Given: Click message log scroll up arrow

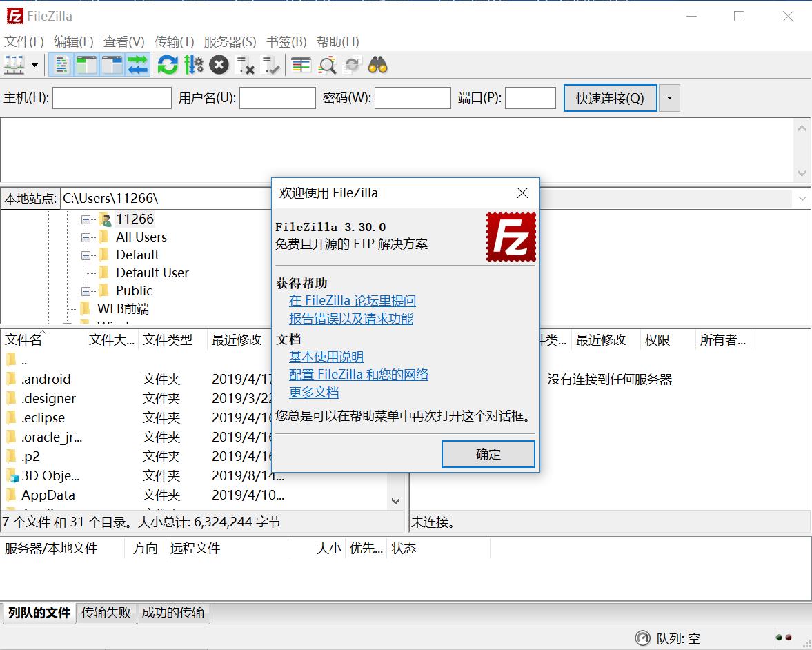Looking at the screenshot, I should 802,128.
